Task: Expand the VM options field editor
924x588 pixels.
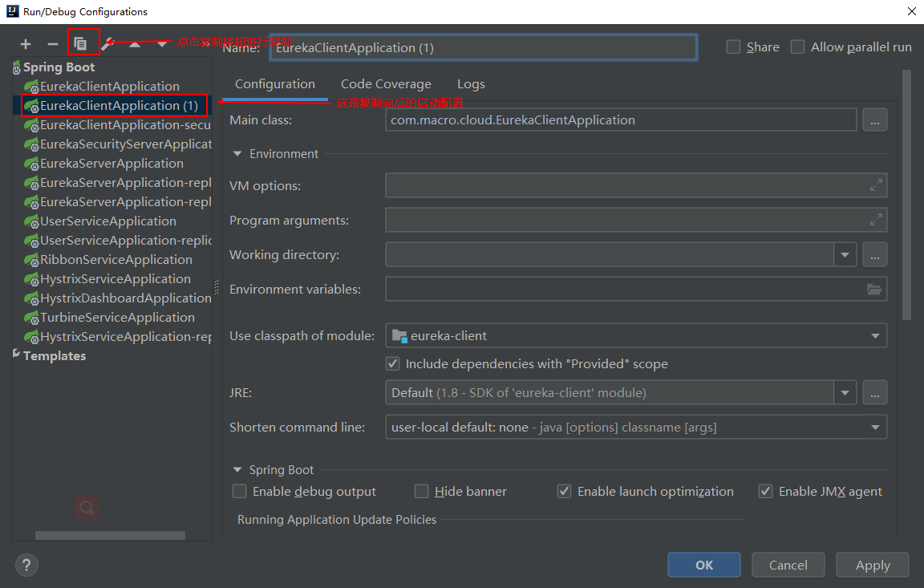Action: point(876,185)
